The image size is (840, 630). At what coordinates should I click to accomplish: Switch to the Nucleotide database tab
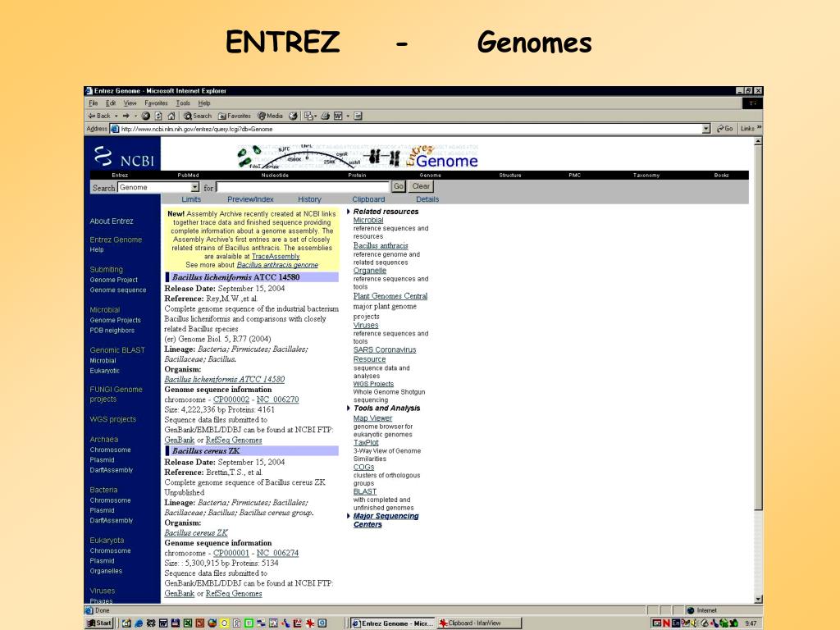click(x=275, y=176)
